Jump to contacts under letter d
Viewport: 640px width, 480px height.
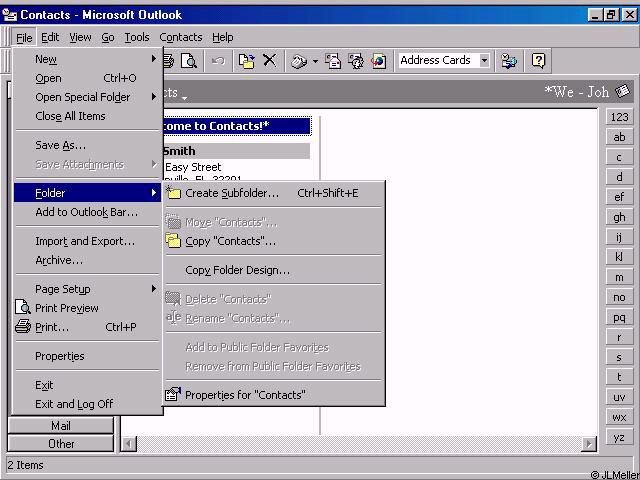point(619,177)
